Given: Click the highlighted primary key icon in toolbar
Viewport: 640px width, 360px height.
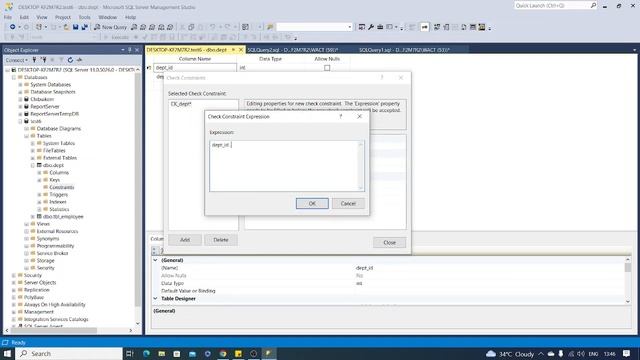Looking at the screenshot, I should point(424,27).
